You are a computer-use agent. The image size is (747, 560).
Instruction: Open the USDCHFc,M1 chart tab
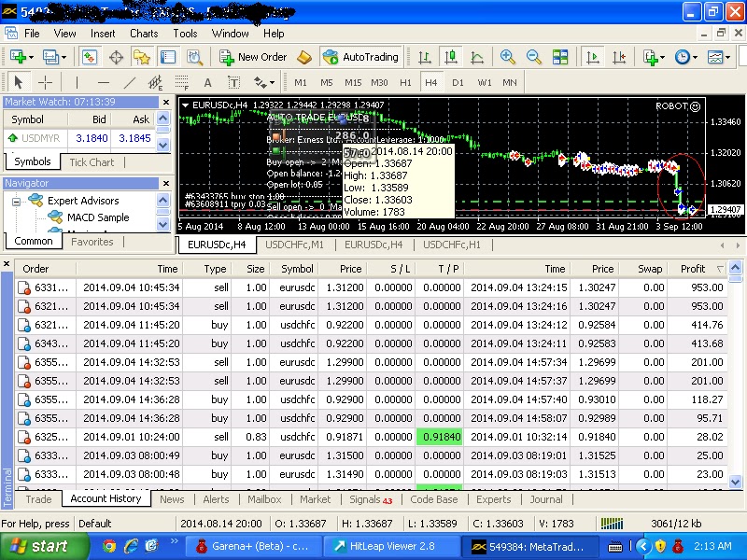tap(295, 245)
